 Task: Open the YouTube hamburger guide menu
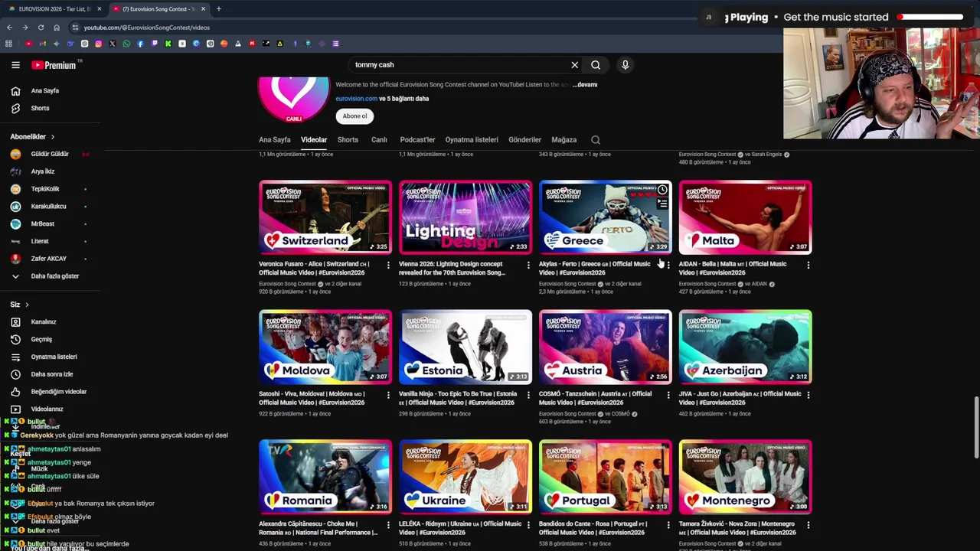15,65
